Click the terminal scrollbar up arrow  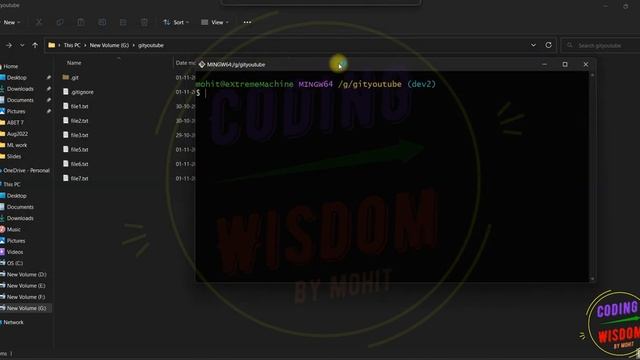(x=592, y=75)
